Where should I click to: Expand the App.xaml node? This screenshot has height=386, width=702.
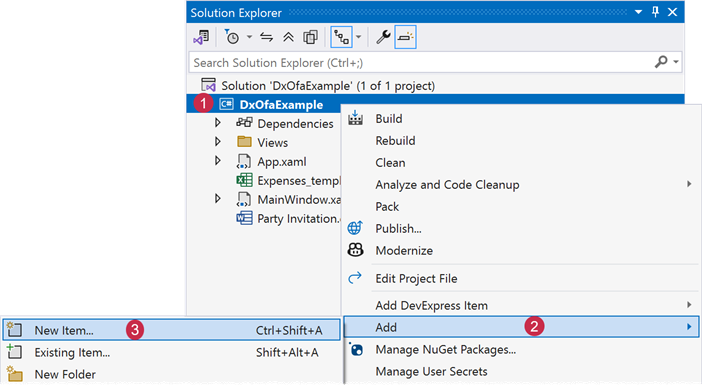(x=218, y=161)
